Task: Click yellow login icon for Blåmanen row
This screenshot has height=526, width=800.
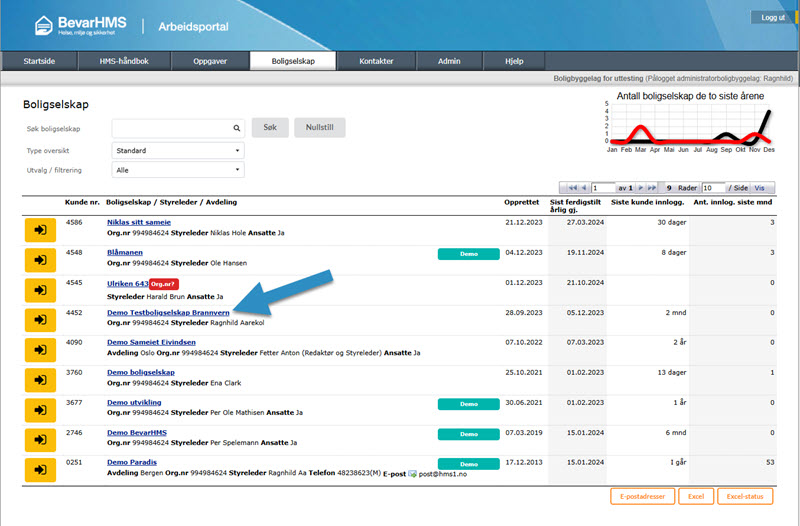Action: pyautogui.click(x=40, y=259)
